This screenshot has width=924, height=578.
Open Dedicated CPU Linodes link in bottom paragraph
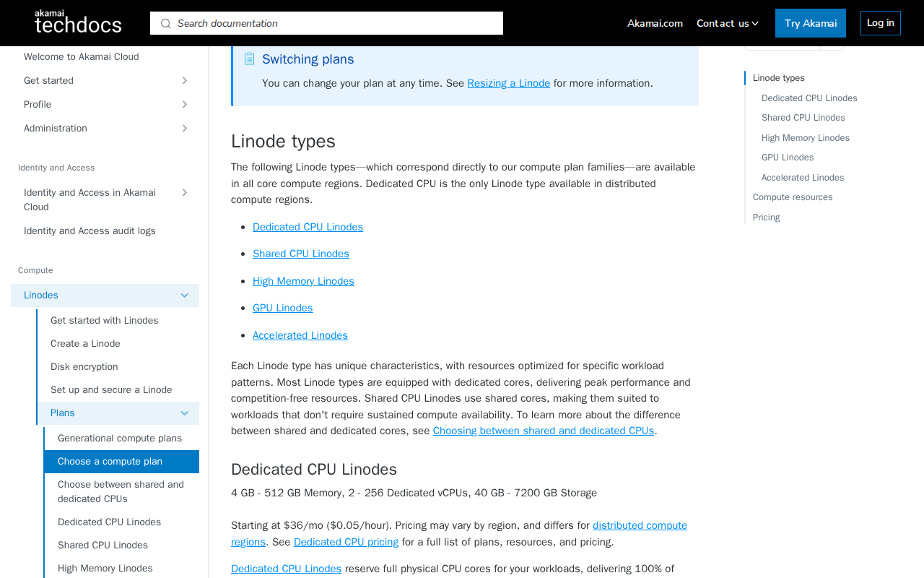pyautogui.click(x=286, y=569)
